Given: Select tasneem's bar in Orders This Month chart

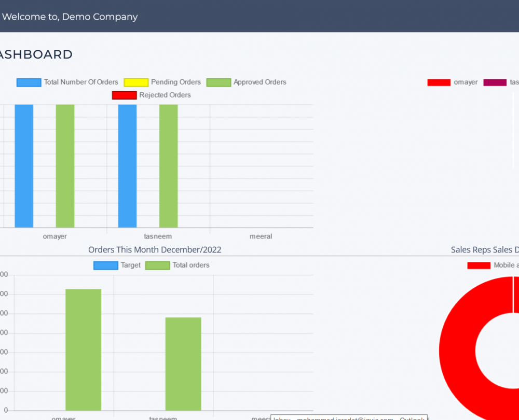Looking at the screenshot, I should 183,364.
